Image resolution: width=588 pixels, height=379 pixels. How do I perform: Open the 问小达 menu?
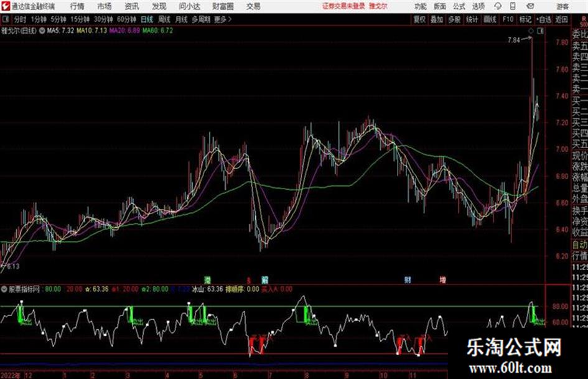point(189,6)
